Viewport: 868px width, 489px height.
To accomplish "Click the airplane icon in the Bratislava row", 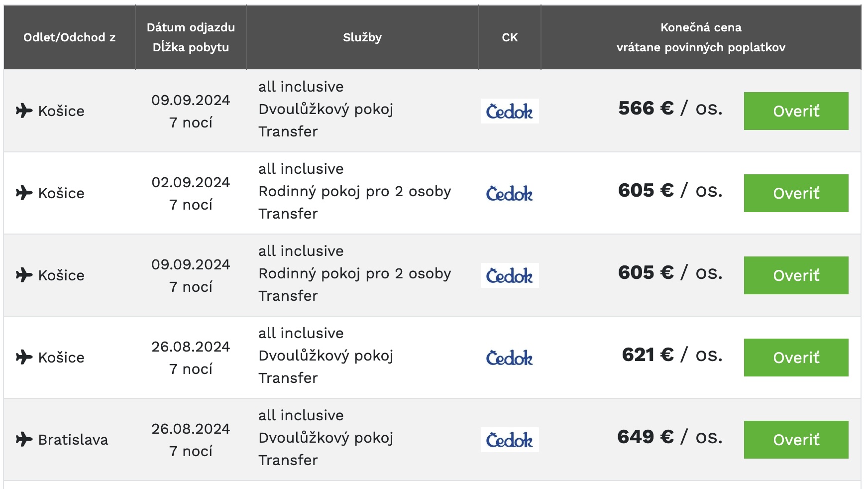I will click(x=24, y=439).
